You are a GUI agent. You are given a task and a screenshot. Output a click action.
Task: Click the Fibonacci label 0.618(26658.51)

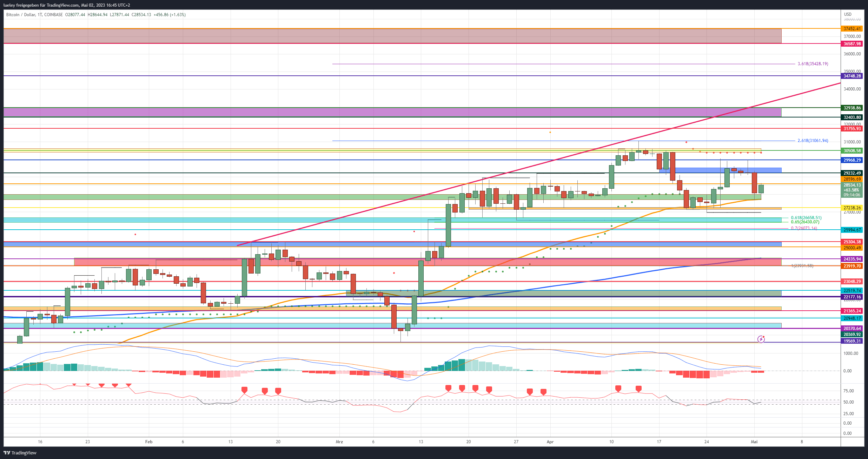point(806,218)
